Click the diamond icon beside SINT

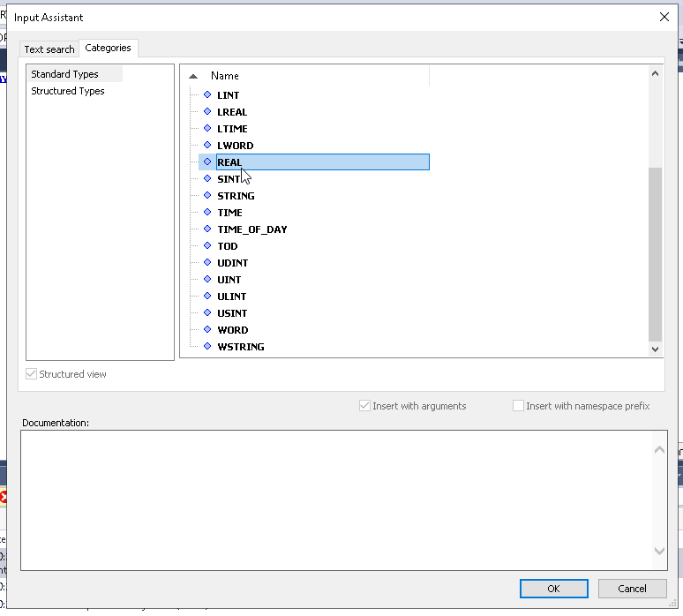coord(207,178)
